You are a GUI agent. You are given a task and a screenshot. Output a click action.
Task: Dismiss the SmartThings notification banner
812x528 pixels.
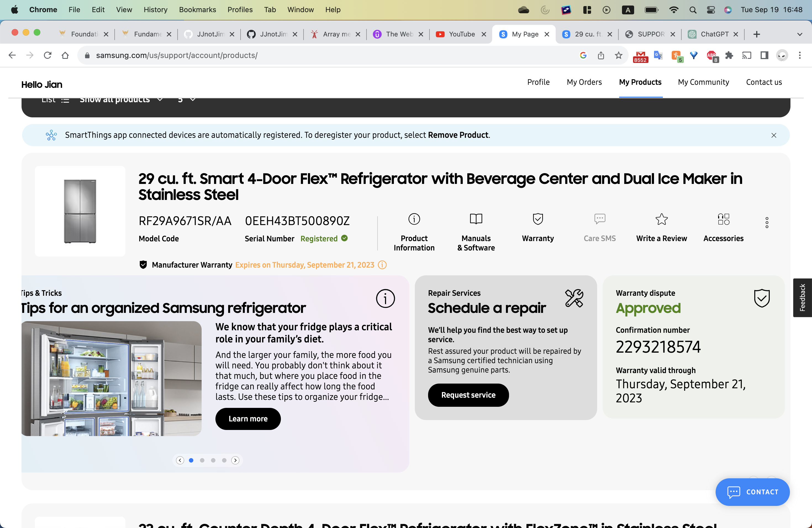click(773, 135)
